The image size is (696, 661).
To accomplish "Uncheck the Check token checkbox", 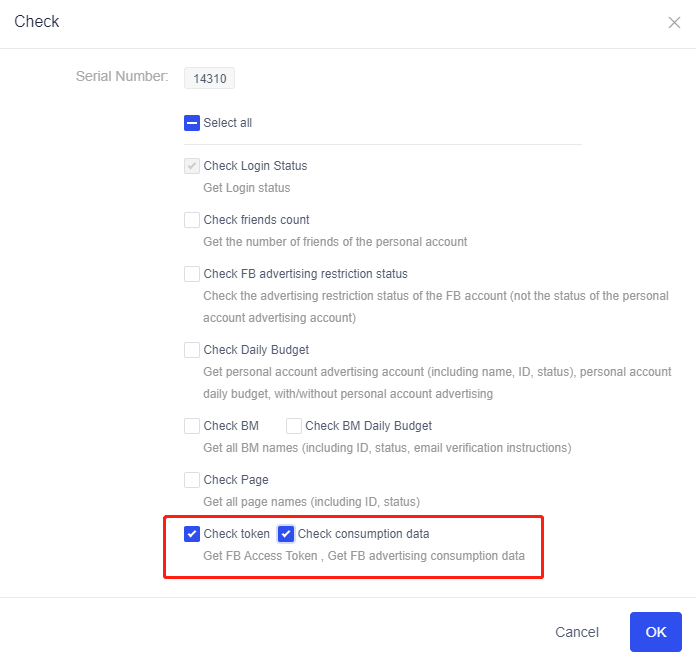I will point(192,534).
